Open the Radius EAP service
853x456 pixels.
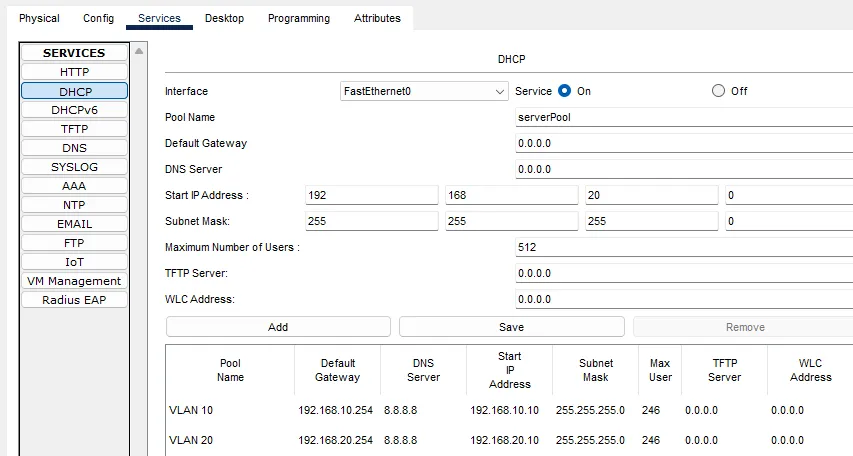pyautogui.click(x=75, y=300)
